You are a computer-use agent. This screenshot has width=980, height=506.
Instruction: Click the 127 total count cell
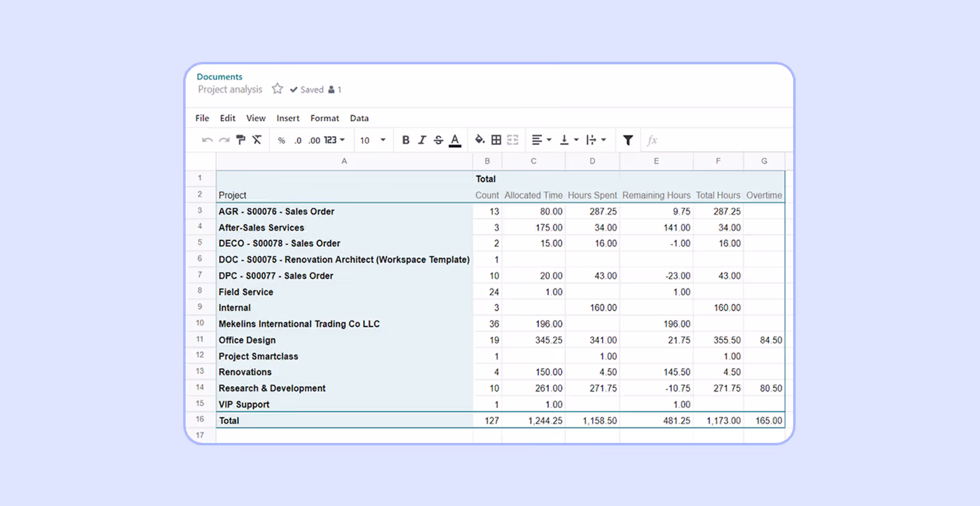[488, 420]
